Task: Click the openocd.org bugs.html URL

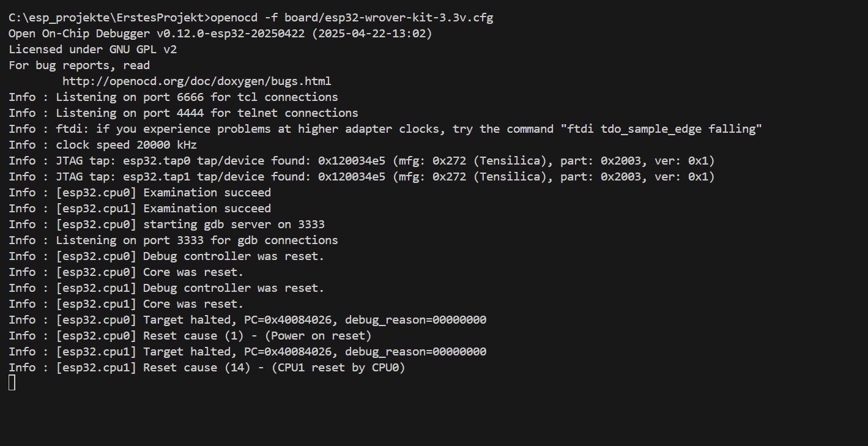Action: pos(196,81)
